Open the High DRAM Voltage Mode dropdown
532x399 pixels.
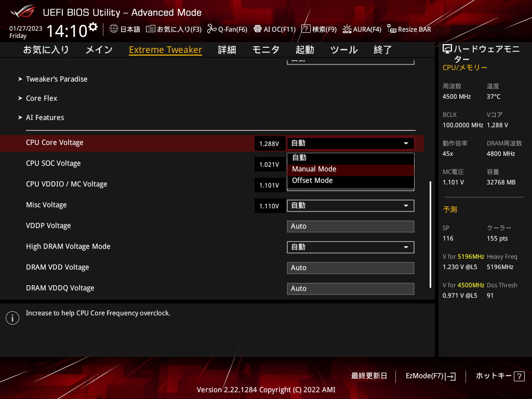351,247
